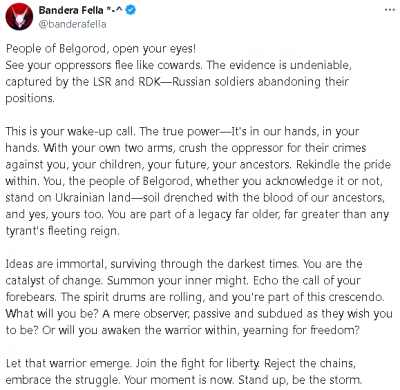Click the text "stand on Ukrainian land"
This screenshot has width=400, height=390.
[x=68, y=198]
